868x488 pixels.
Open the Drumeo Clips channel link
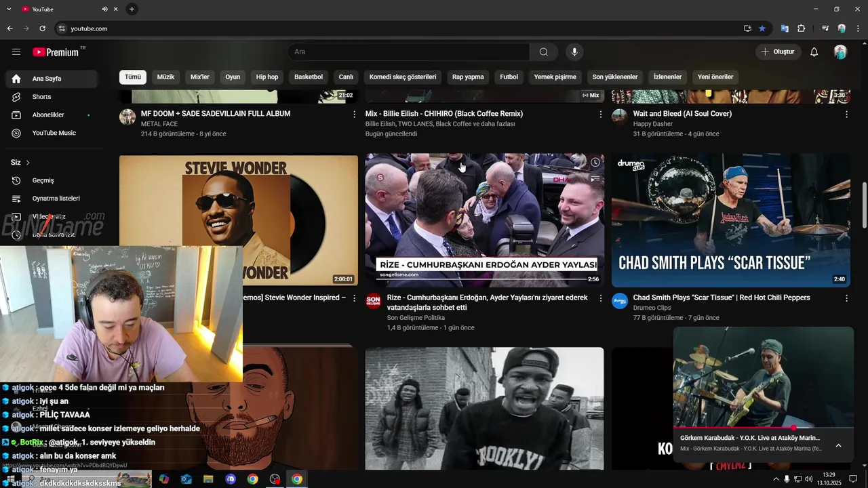pos(652,308)
